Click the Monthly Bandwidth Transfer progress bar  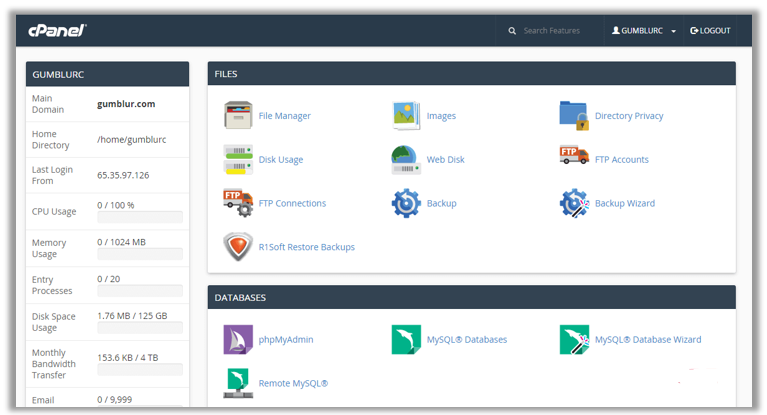click(x=140, y=369)
